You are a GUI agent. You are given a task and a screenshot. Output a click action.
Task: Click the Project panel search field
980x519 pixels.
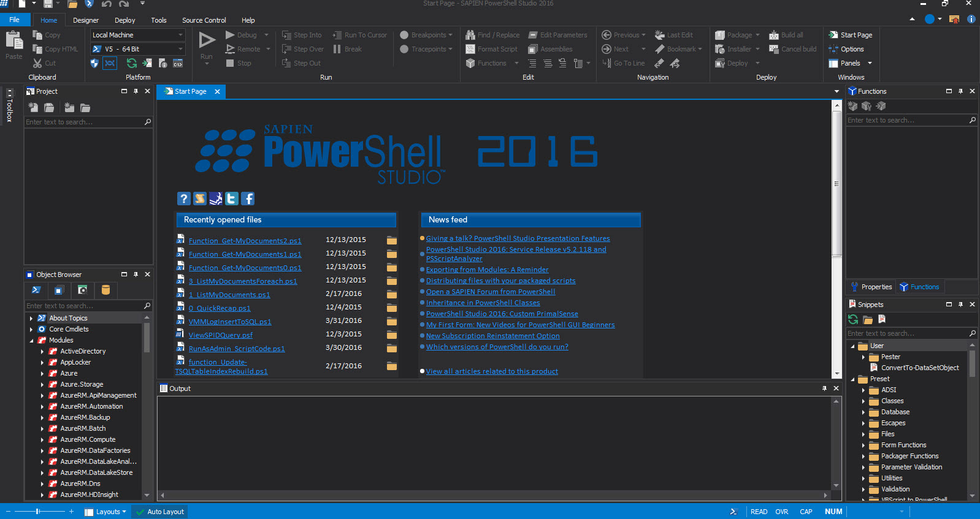(88, 122)
